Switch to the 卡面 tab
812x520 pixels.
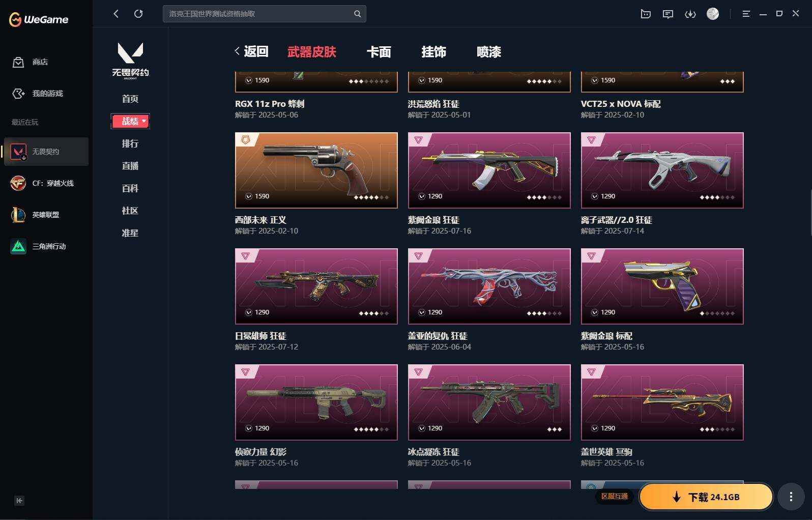point(379,52)
